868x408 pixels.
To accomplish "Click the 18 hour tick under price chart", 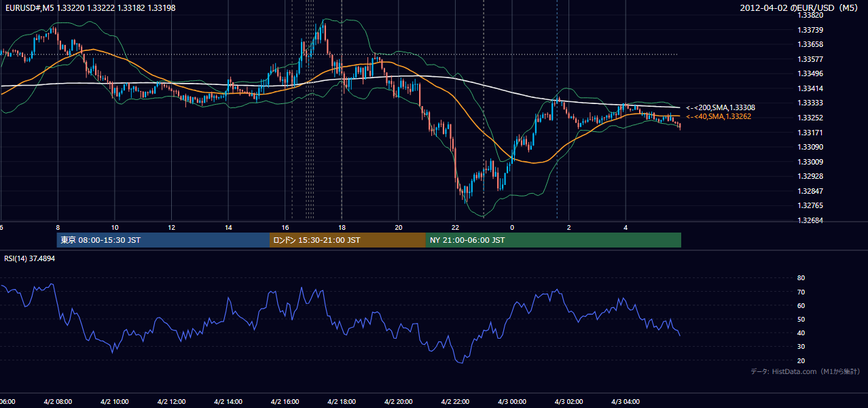I will (342, 227).
